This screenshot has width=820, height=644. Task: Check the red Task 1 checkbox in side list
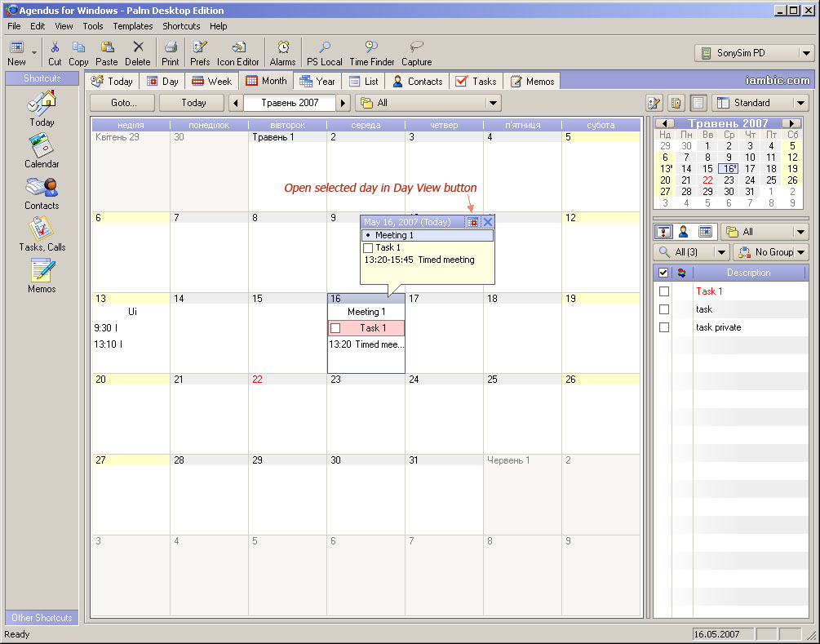(664, 291)
